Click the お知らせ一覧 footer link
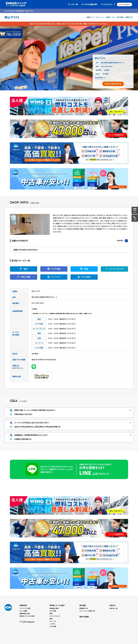The image size is (138, 644). (113, 608)
